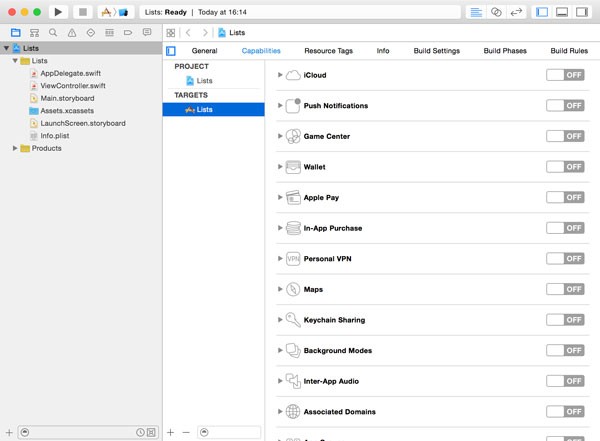Toggle Keychain Sharing on
Screen dimensions: 600x441
coord(565,320)
